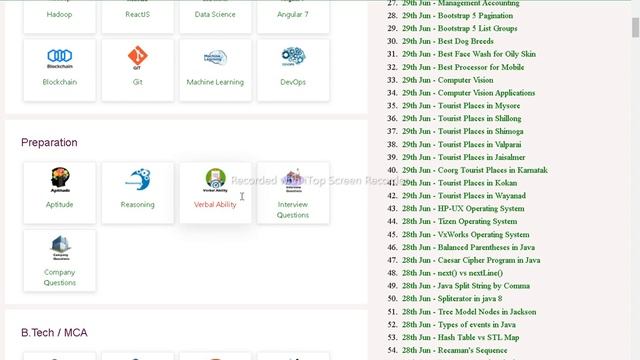Screen dimensions: 640x360
Task: Click the Reasoning label
Action: 138,204
